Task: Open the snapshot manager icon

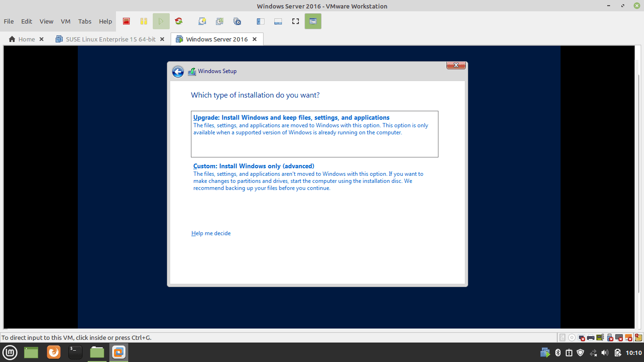Action: coord(237,21)
